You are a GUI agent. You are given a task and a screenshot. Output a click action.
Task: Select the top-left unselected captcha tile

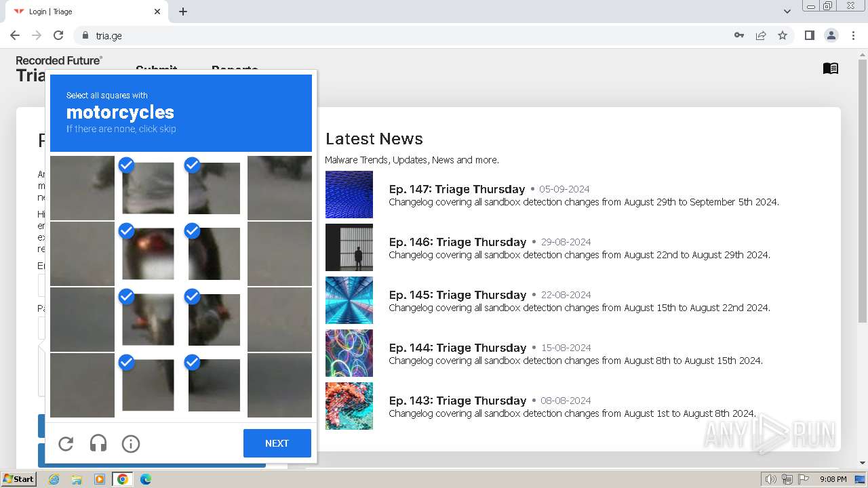[x=82, y=188]
